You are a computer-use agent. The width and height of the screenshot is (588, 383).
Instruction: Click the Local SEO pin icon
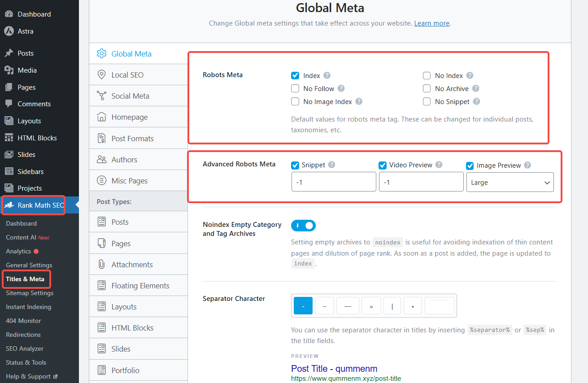click(x=102, y=75)
